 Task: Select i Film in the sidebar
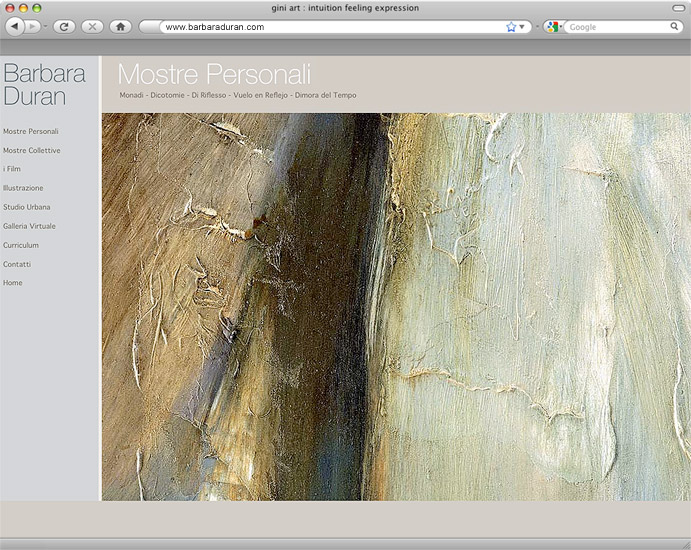click(12, 169)
